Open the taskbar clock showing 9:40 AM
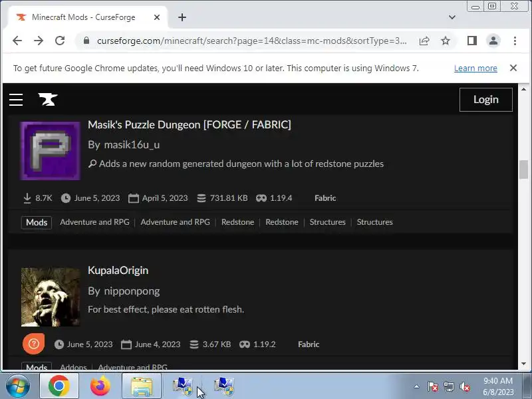Viewport: 532px width, 399px height. point(498,386)
